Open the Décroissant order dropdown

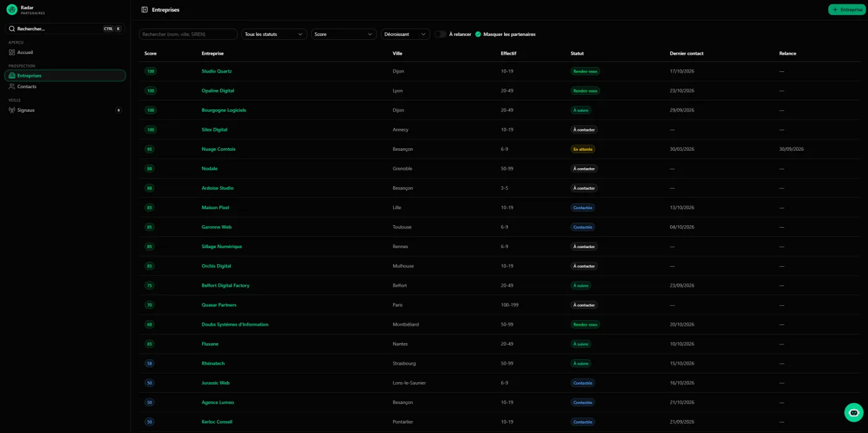tap(405, 34)
